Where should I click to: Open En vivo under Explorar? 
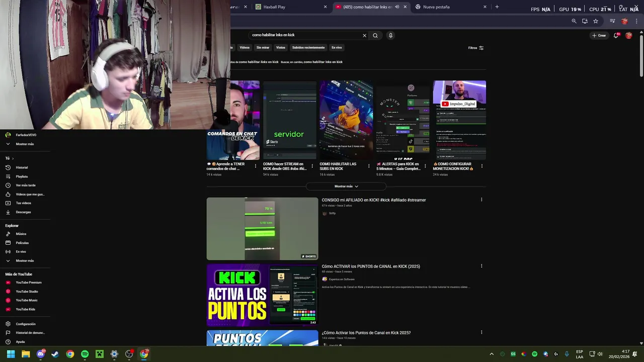pyautogui.click(x=21, y=251)
